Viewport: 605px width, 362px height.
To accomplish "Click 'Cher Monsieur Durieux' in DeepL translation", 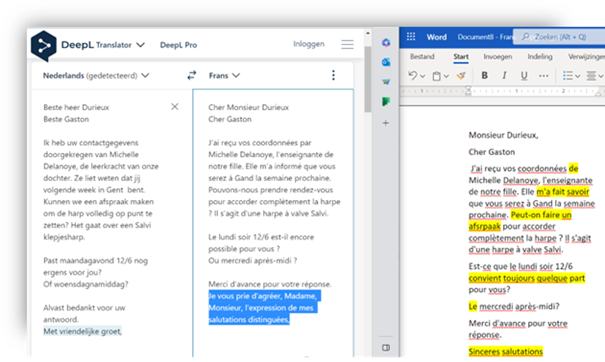I will pos(248,107).
